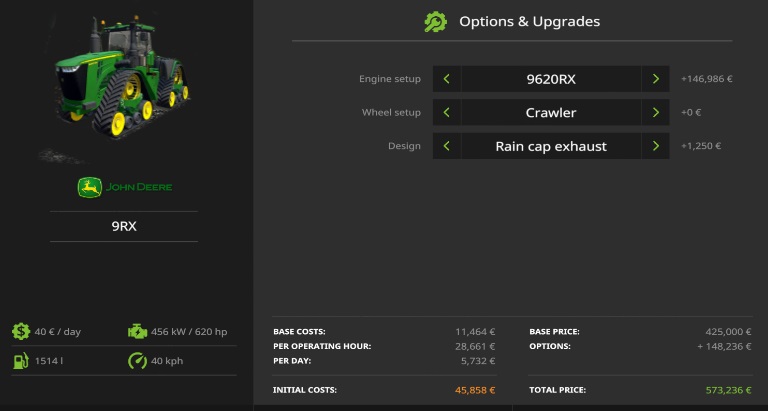Viewport: 768px width, 411px height.
Task: Click the 9RX model name label
Action: 124,226
